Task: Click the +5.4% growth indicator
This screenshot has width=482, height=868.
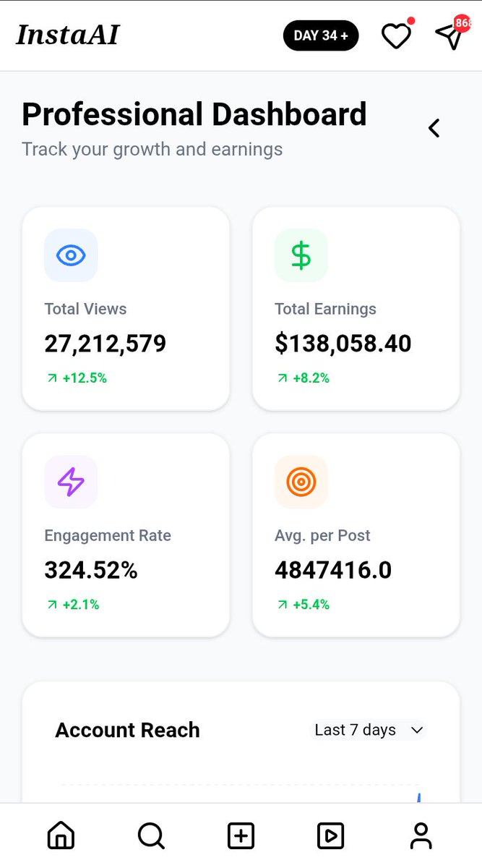Action: pyautogui.click(x=303, y=605)
